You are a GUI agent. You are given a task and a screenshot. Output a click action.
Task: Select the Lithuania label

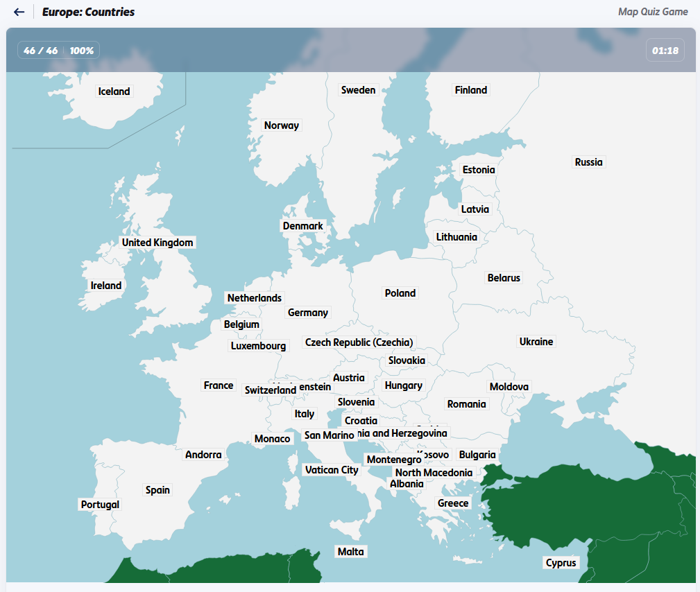point(456,237)
